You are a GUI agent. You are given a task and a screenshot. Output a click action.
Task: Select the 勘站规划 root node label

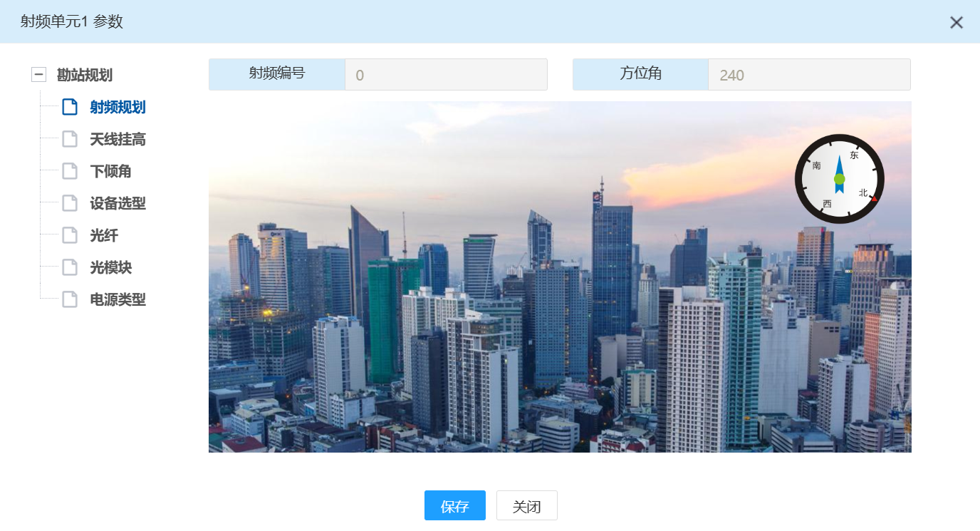[85, 75]
